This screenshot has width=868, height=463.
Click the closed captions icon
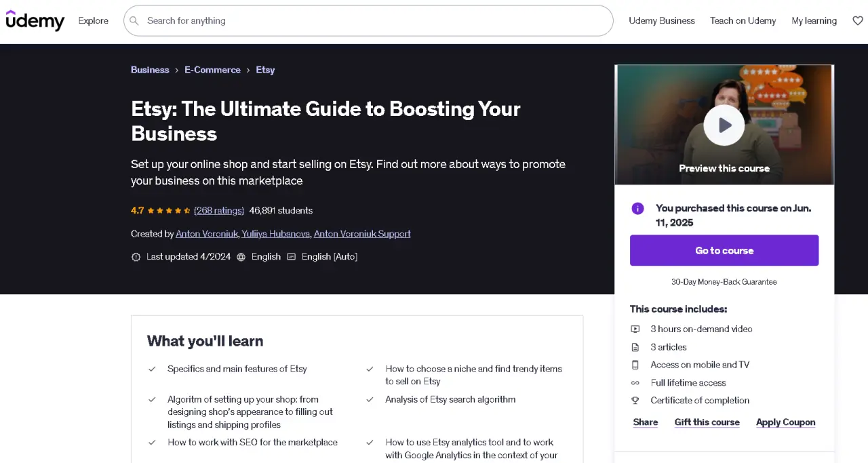(x=292, y=257)
